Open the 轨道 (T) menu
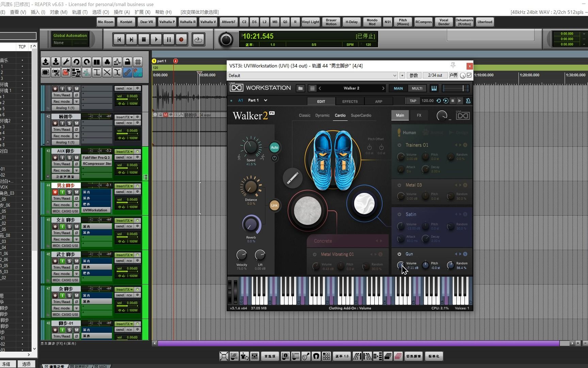The image size is (588, 368). click(80, 12)
